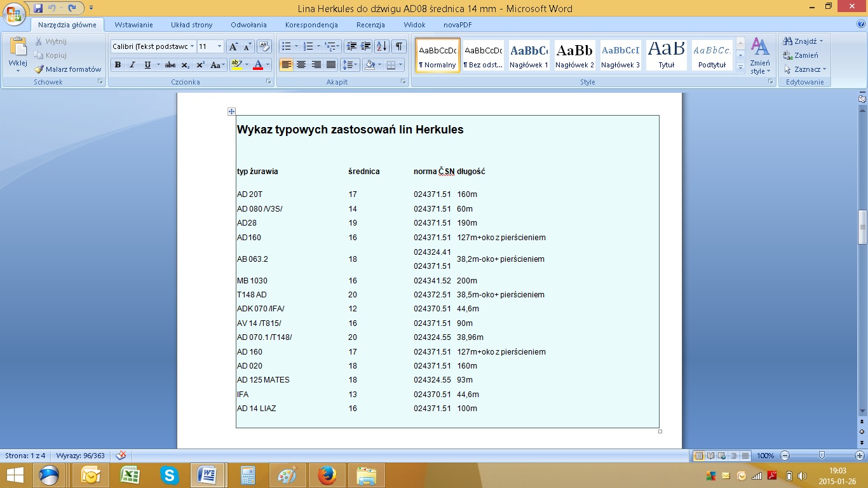The height and width of the screenshot is (488, 868).
Task: Zoom out with the minus button
Action: click(x=785, y=456)
